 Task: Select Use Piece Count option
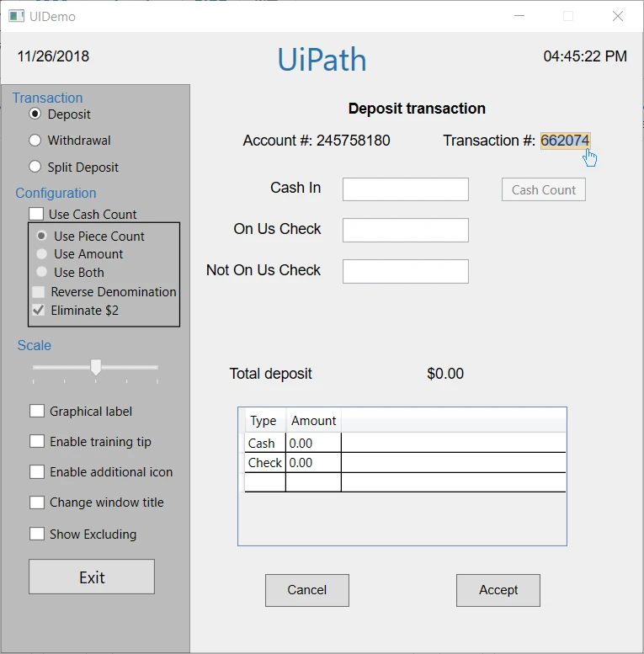click(41, 236)
